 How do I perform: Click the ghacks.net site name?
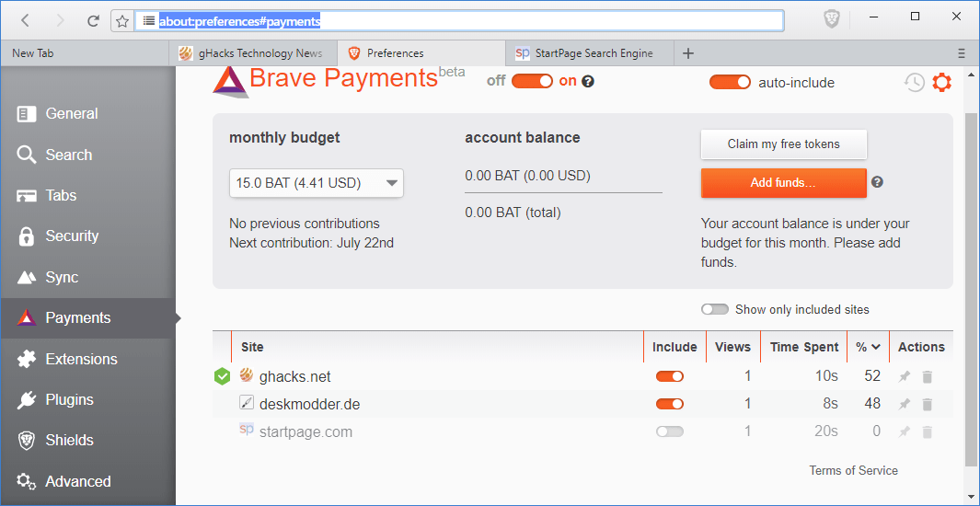pyautogui.click(x=295, y=376)
